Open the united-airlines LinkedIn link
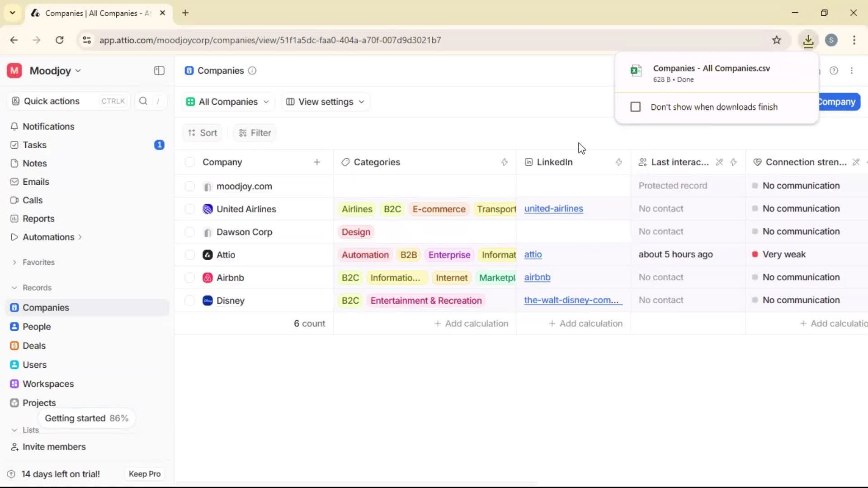This screenshot has height=488, width=868. [554, 209]
